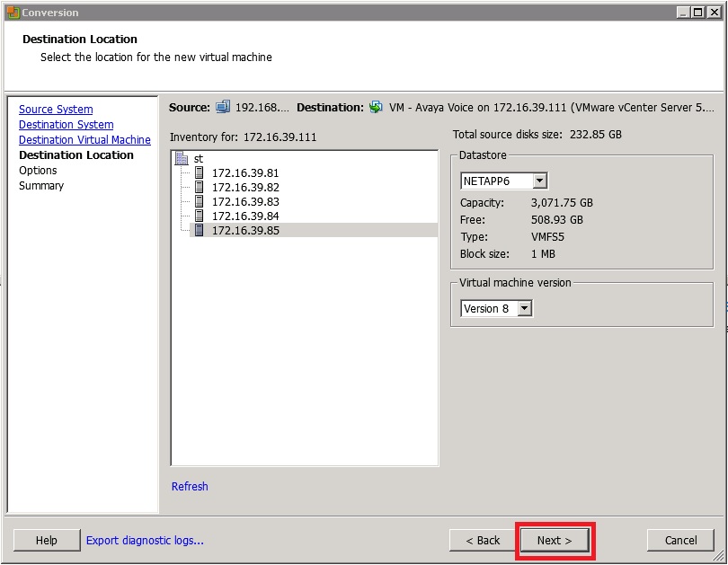Click the Help button
This screenshot has width=728, height=565.
tap(47, 541)
